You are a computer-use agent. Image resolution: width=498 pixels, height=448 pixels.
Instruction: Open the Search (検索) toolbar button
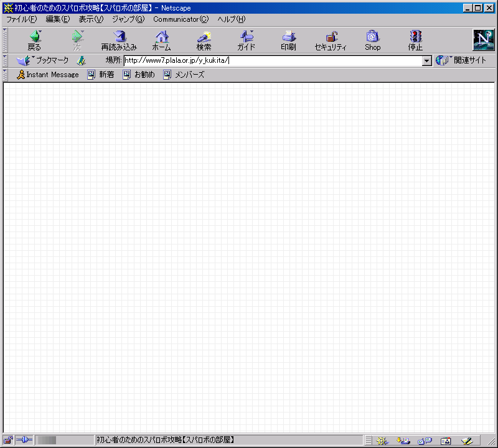[x=204, y=40]
